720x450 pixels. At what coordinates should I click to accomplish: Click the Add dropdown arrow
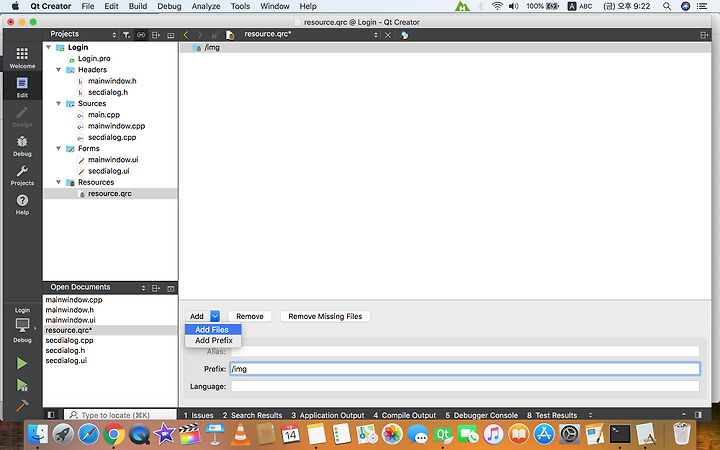[x=215, y=316]
